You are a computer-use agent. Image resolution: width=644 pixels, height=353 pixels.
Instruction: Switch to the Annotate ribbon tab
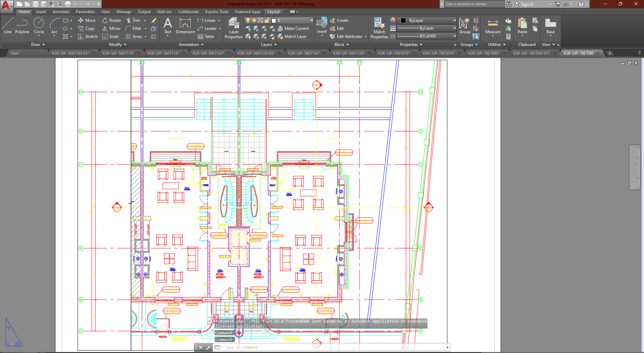point(61,12)
